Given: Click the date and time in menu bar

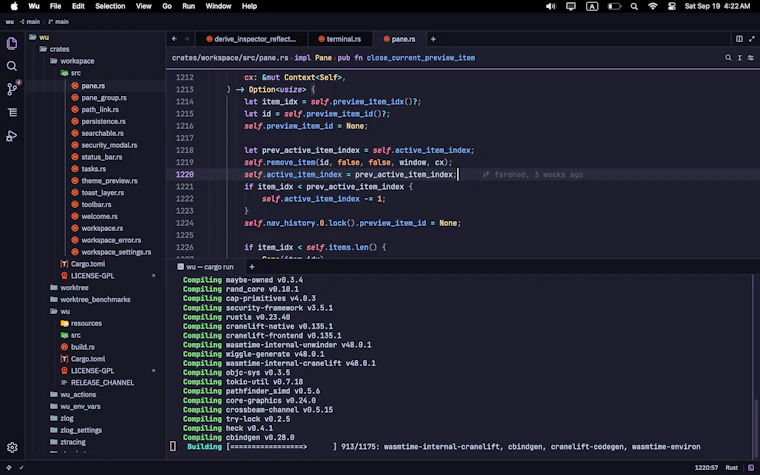Looking at the screenshot, I should 717,6.
